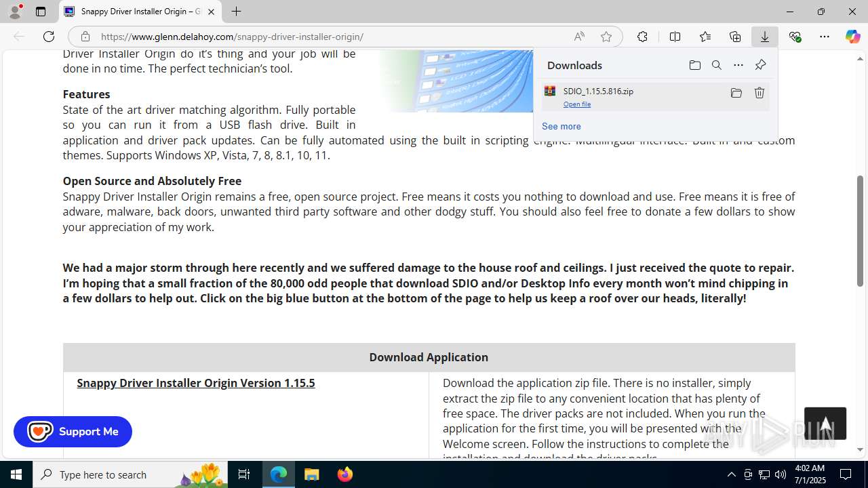The height and width of the screenshot is (488, 868).
Task: Click SDIO_1.15.5.816.zip download entry
Action: pyautogui.click(x=656, y=96)
